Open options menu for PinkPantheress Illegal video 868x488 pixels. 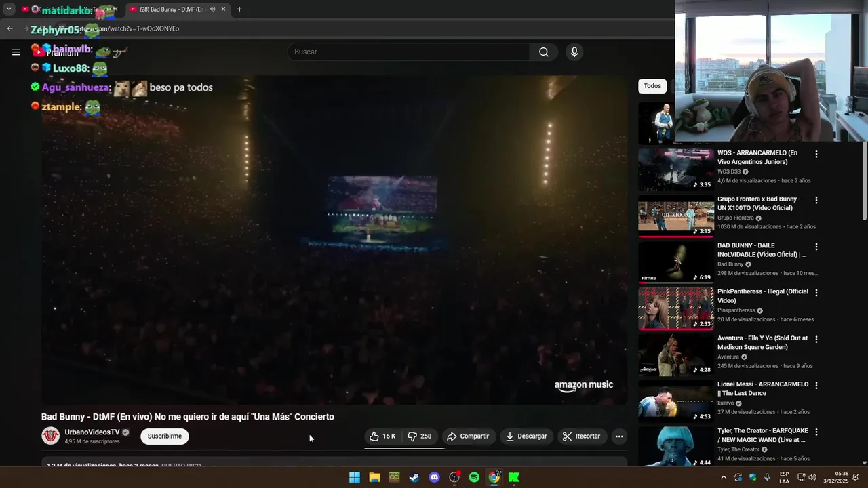click(816, 293)
